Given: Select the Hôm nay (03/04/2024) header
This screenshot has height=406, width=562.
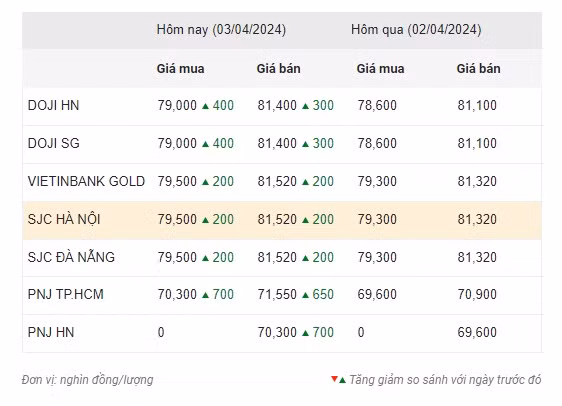Looking at the screenshot, I should (x=221, y=30).
